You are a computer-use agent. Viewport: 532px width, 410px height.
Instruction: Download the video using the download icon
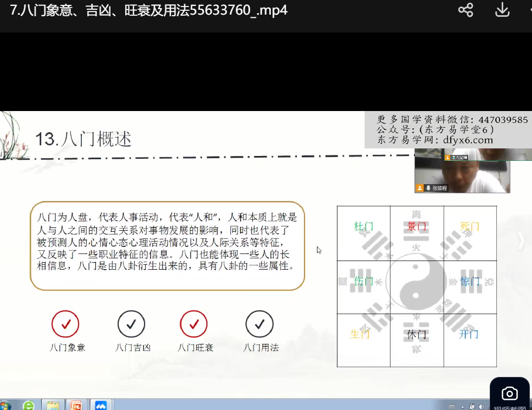[x=502, y=10]
